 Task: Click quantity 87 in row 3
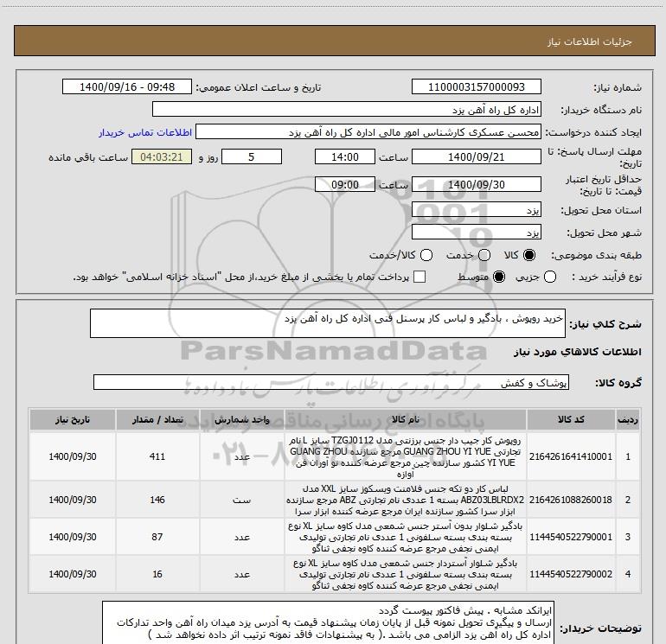[157, 537]
